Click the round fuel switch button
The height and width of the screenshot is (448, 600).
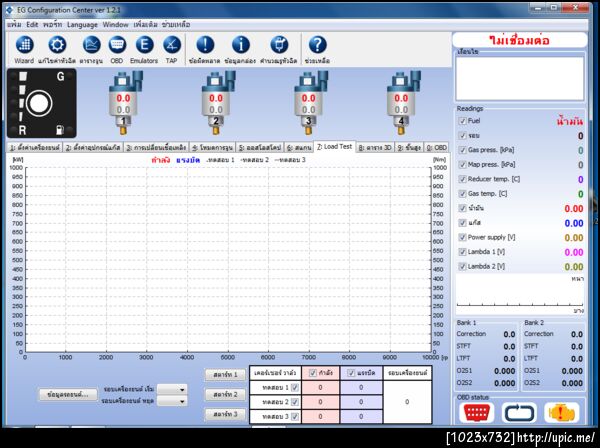click(39, 103)
